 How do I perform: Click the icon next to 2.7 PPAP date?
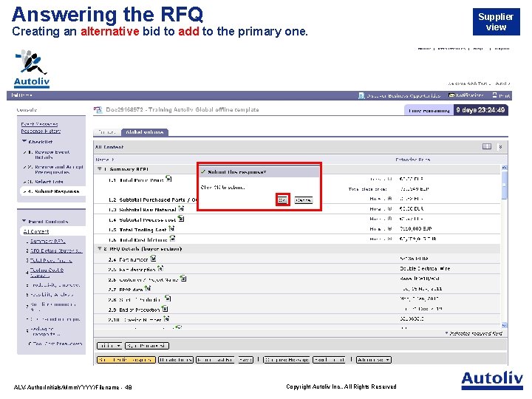(x=148, y=288)
